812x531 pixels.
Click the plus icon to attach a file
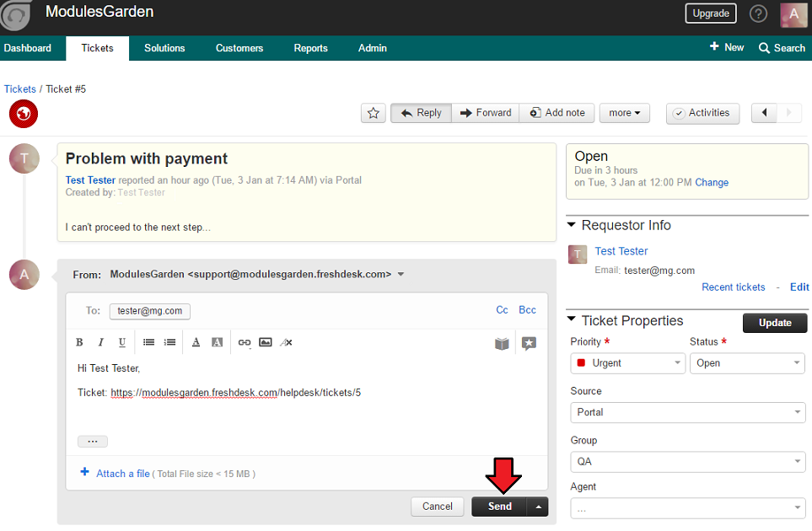coord(85,471)
